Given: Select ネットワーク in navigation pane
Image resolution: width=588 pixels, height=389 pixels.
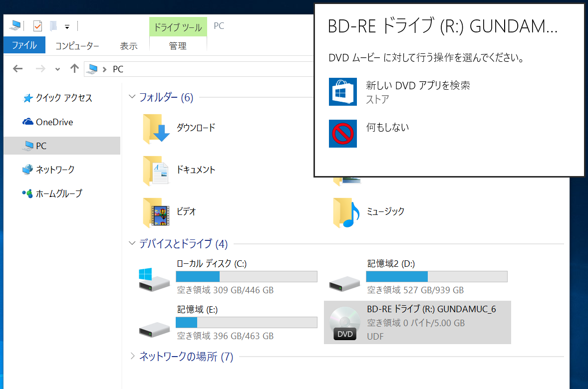Looking at the screenshot, I should click(x=62, y=170).
